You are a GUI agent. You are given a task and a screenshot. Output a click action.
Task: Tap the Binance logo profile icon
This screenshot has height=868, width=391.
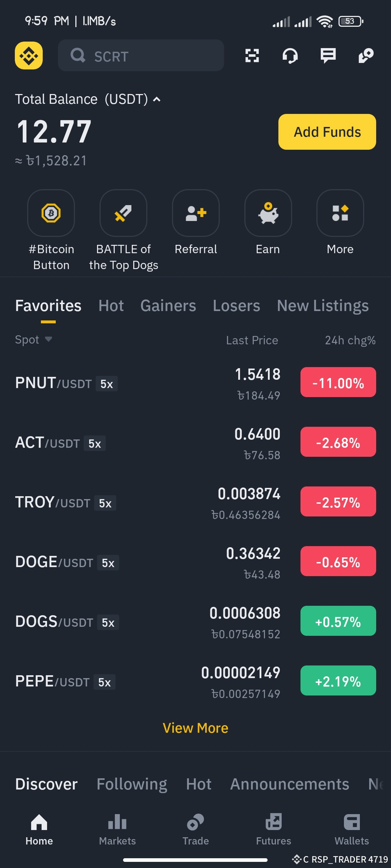tap(29, 55)
